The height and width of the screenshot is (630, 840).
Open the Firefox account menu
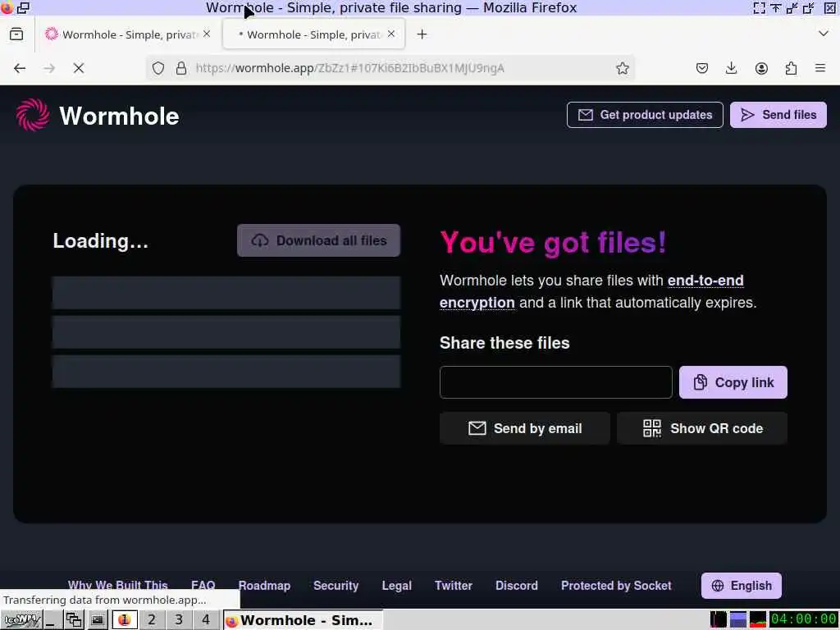[x=761, y=68]
